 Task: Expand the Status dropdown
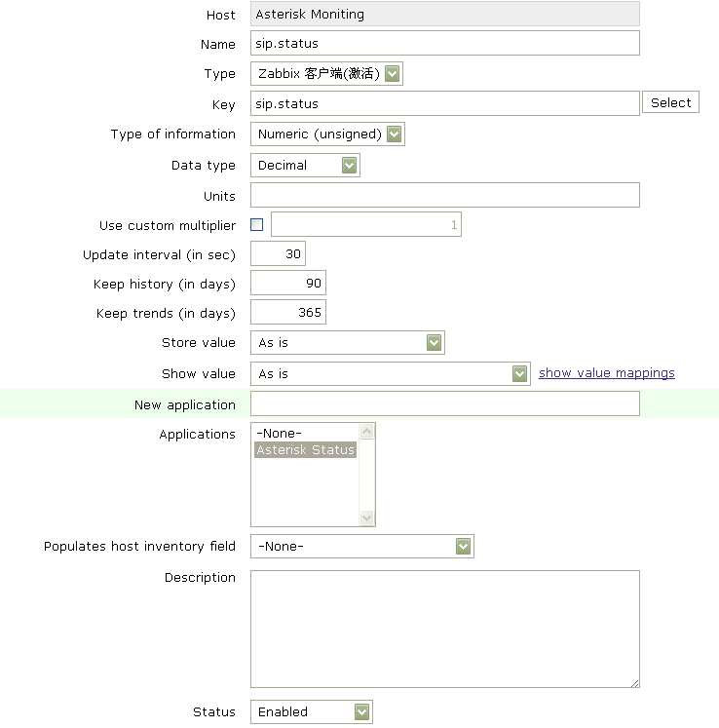[x=311, y=712]
